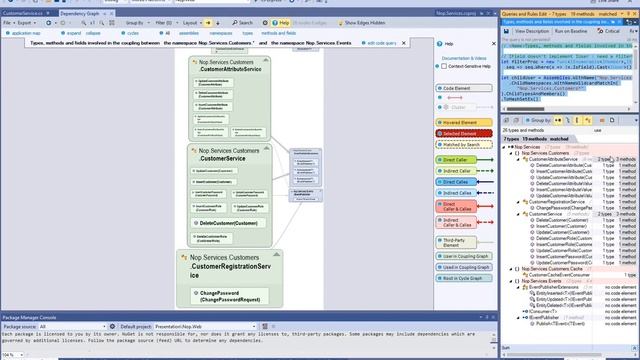Select 'assemblies' grouping option
640x360 pixels.
189,33
